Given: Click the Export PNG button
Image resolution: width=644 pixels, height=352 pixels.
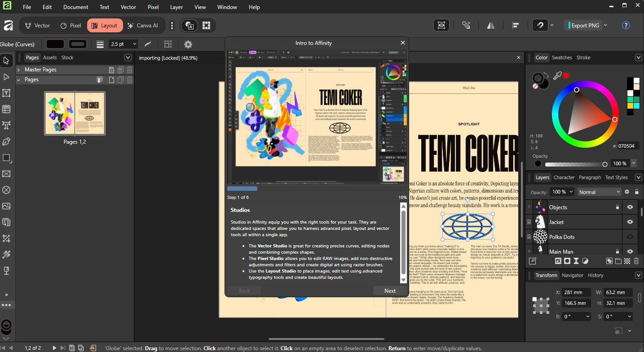Looking at the screenshot, I should (x=583, y=26).
